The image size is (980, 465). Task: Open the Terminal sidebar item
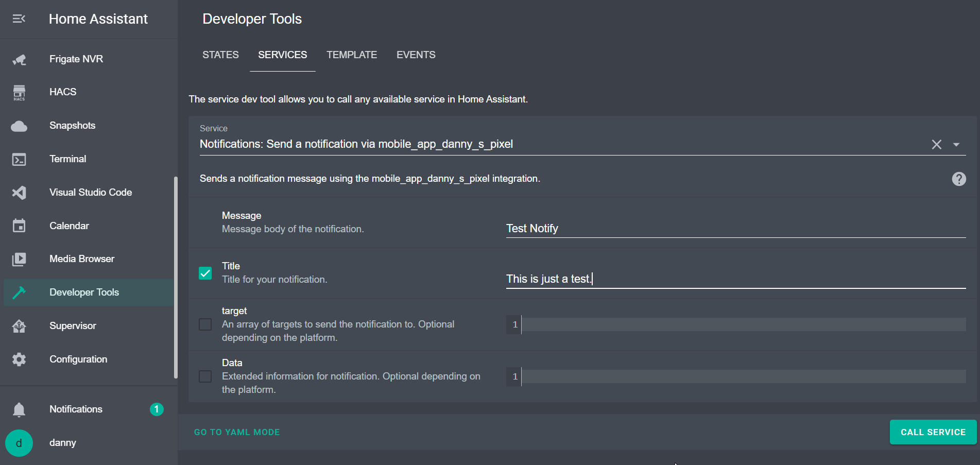tap(89, 159)
